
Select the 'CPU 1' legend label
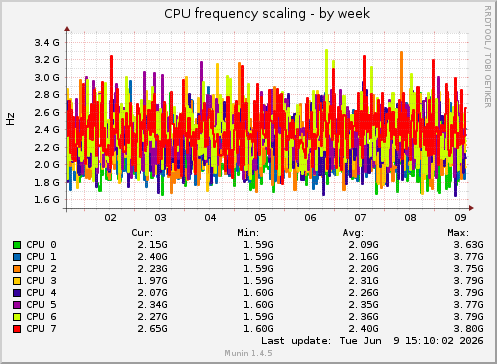pyautogui.click(x=41, y=257)
